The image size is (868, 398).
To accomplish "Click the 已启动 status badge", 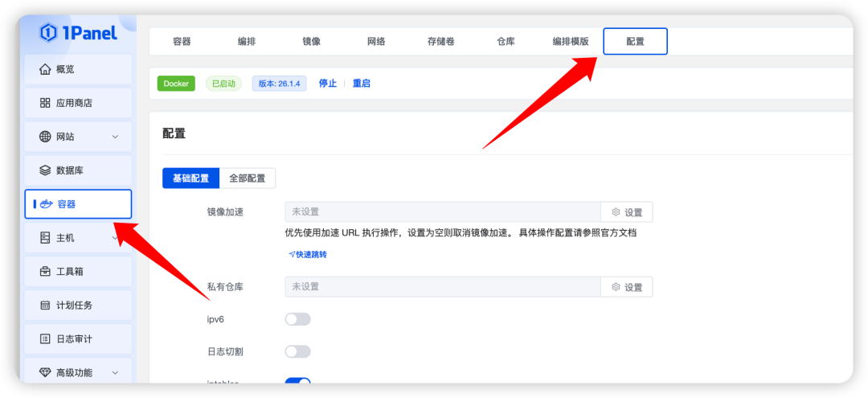I will click(x=223, y=84).
